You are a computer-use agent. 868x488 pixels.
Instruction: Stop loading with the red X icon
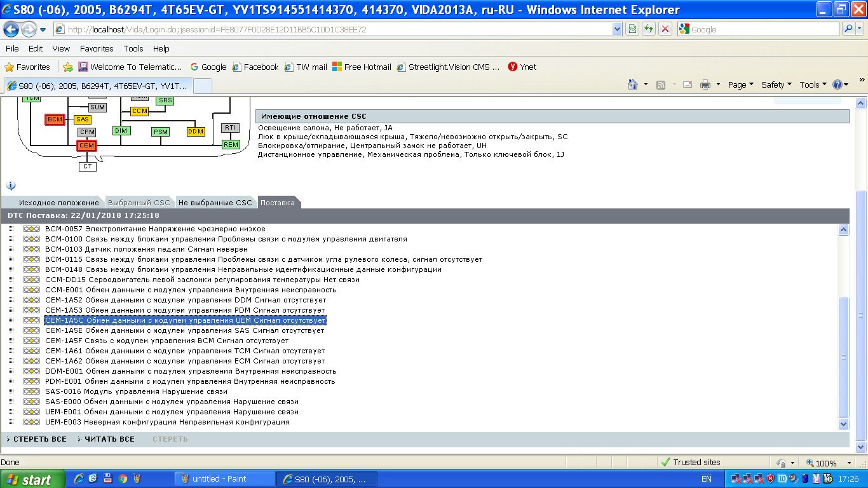coord(665,29)
